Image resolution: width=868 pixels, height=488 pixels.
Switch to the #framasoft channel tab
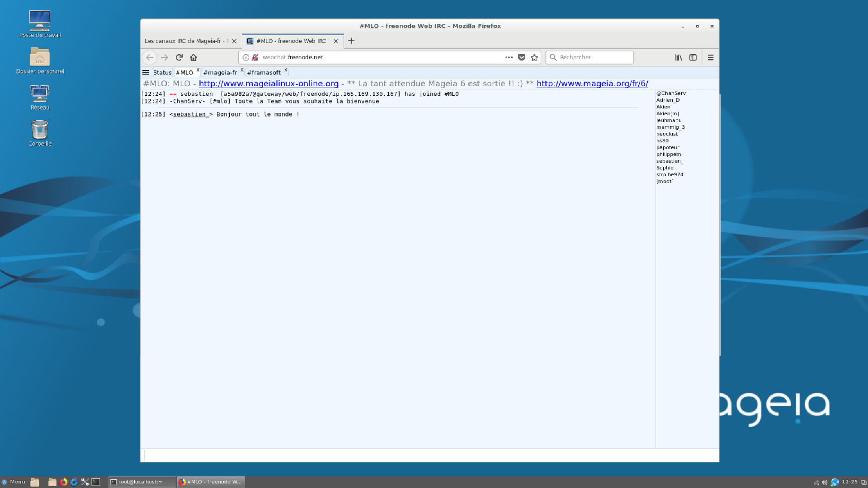point(264,72)
